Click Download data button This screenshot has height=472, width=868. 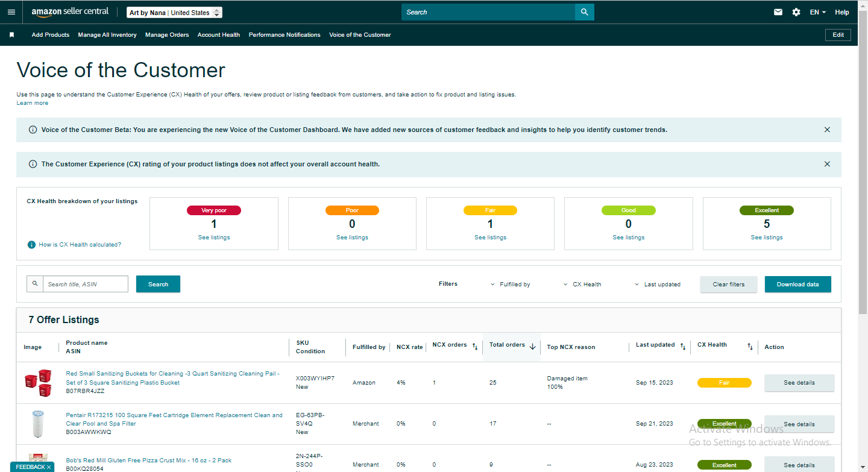pos(798,285)
